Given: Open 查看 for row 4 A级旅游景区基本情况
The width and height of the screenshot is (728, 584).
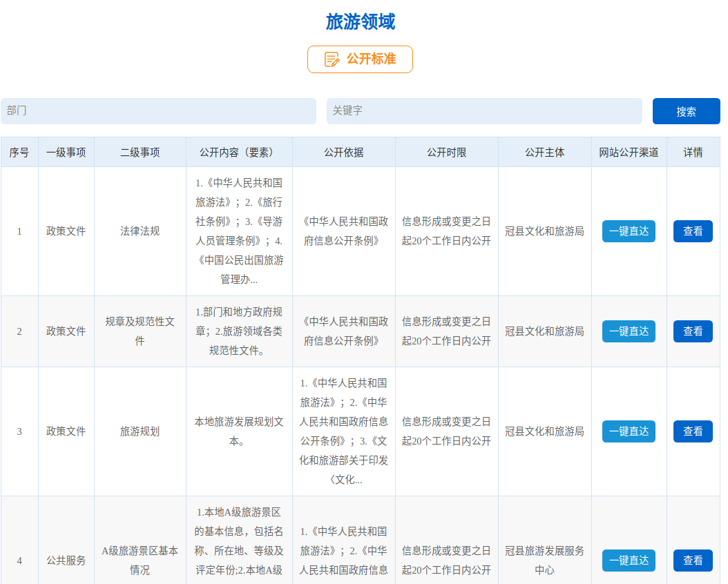Looking at the screenshot, I should (693, 561).
